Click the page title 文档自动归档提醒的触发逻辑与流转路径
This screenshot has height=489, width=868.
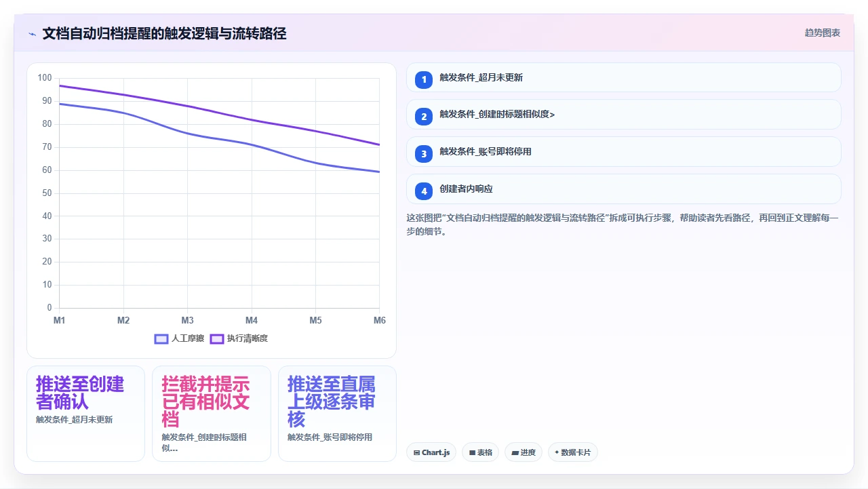coord(164,34)
